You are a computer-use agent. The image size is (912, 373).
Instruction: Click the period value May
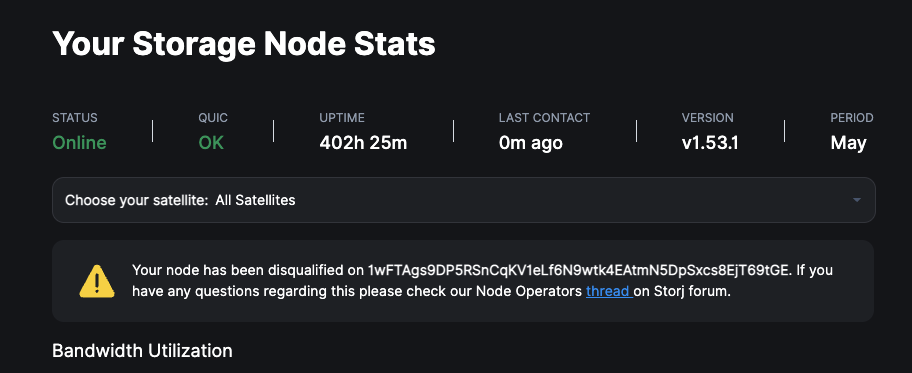point(849,143)
